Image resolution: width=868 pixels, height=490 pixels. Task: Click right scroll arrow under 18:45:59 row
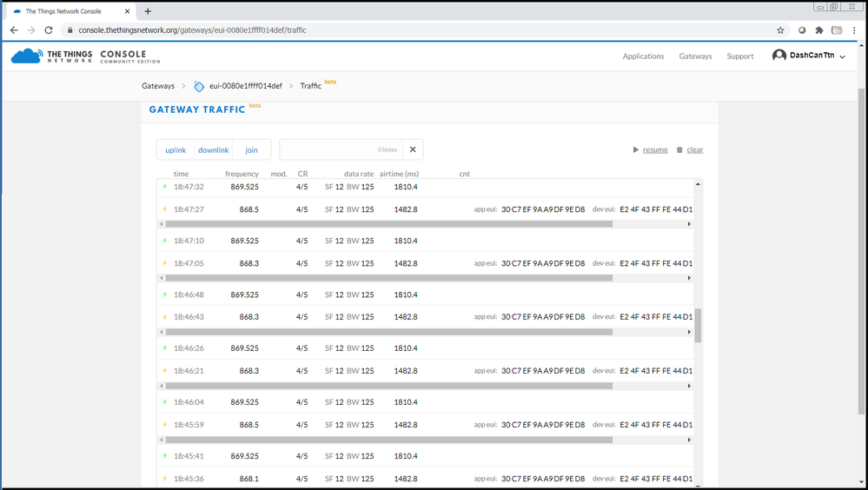tap(689, 440)
